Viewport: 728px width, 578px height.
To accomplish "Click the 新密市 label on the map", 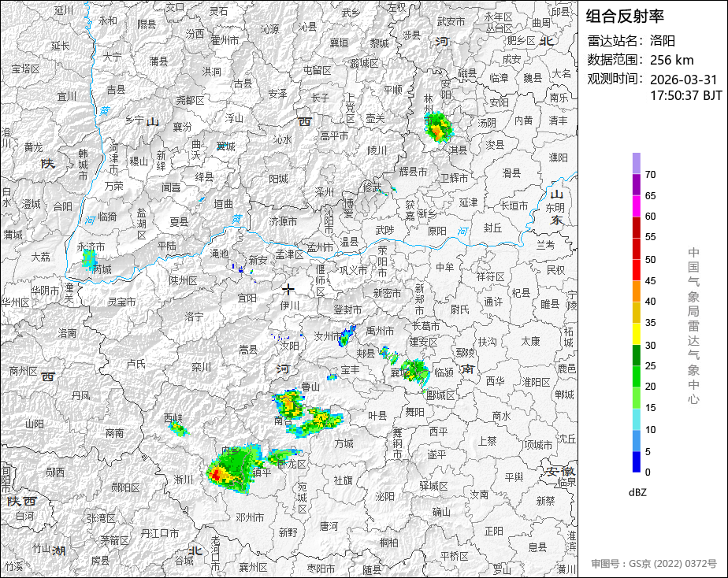I will (387, 293).
